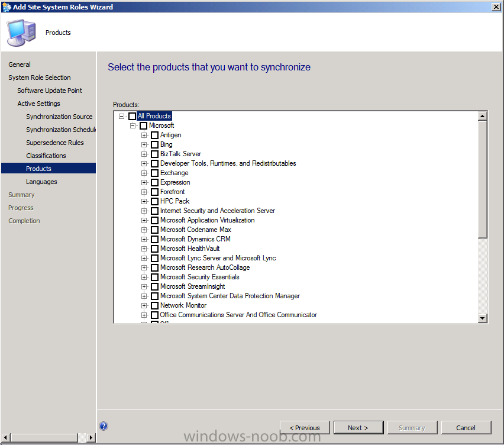
Task: Click the wizard icon in the title bar
Action: pos(7,7)
